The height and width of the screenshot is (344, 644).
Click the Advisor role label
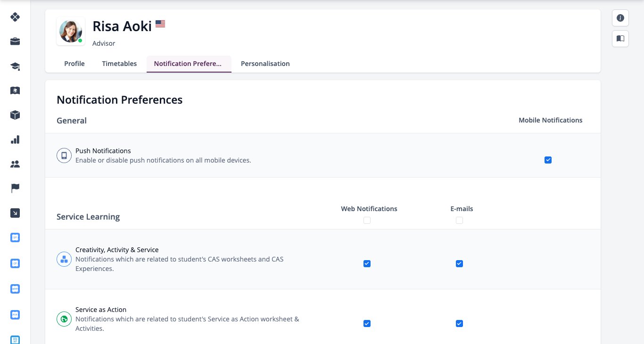[x=104, y=43]
